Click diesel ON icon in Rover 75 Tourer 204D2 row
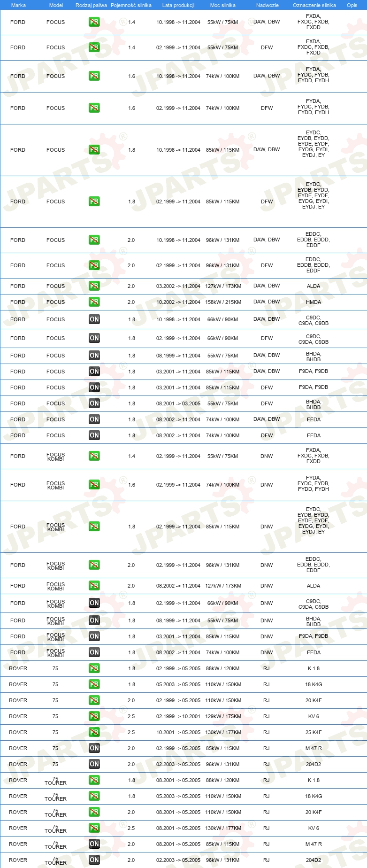The image size is (367, 868). tap(94, 860)
